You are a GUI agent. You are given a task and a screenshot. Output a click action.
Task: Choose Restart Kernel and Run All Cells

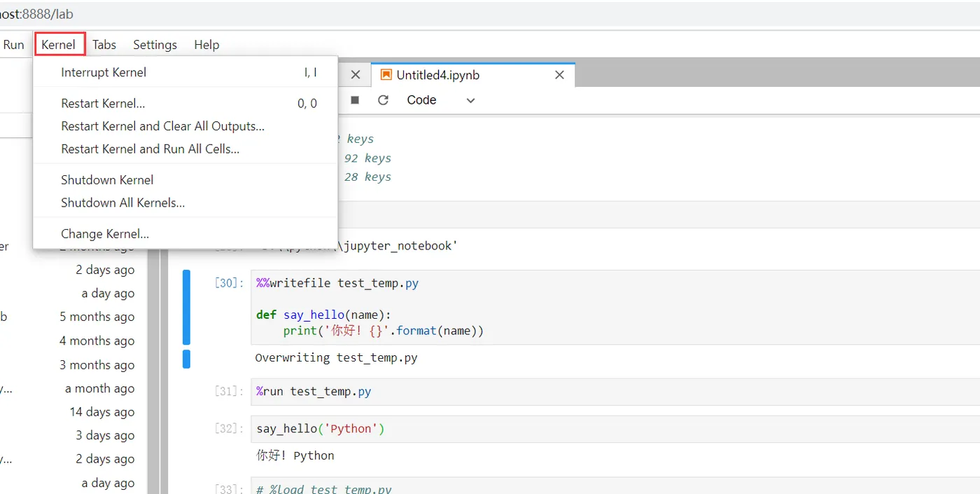tap(150, 149)
